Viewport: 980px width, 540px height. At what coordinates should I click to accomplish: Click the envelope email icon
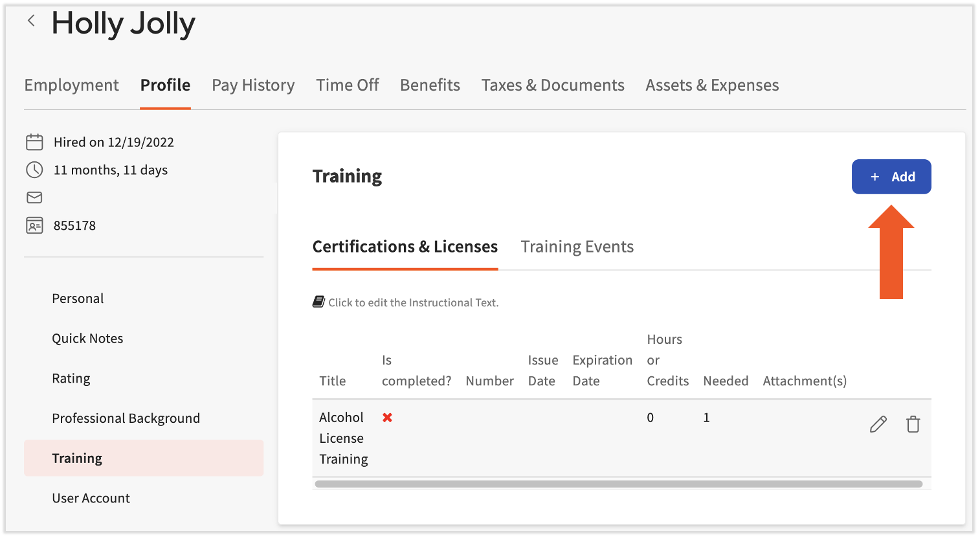(x=34, y=197)
